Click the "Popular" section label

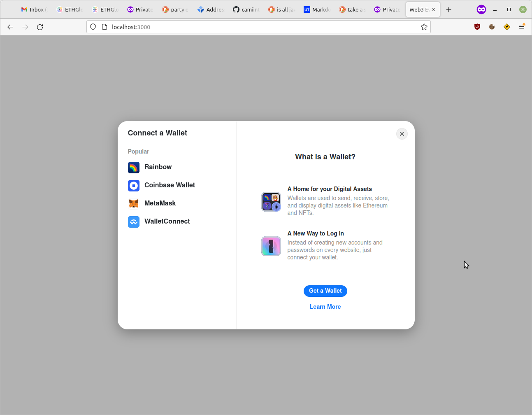[x=138, y=152]
